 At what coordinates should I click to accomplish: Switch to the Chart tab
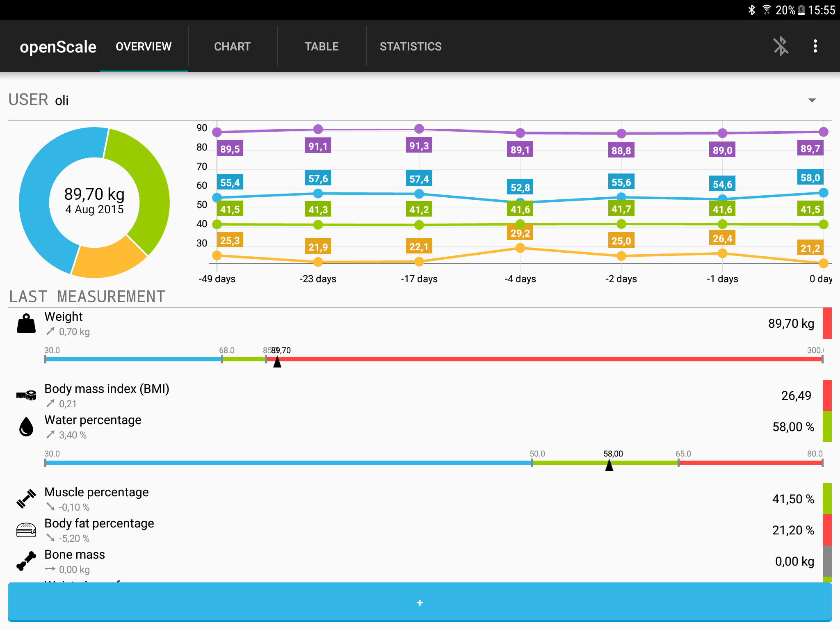pos(232,46)
